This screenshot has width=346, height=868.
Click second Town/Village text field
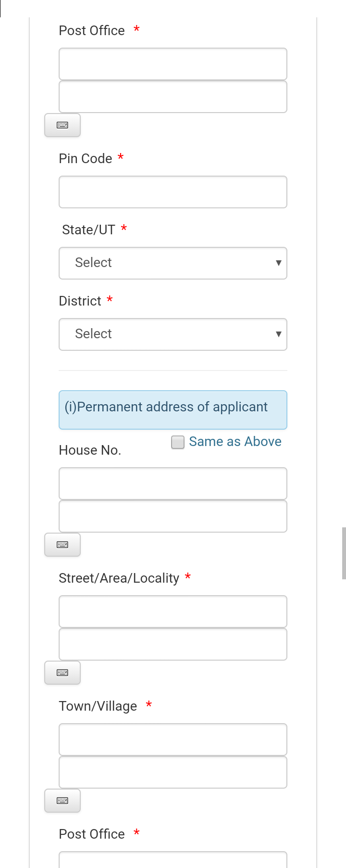click(173, 772)
